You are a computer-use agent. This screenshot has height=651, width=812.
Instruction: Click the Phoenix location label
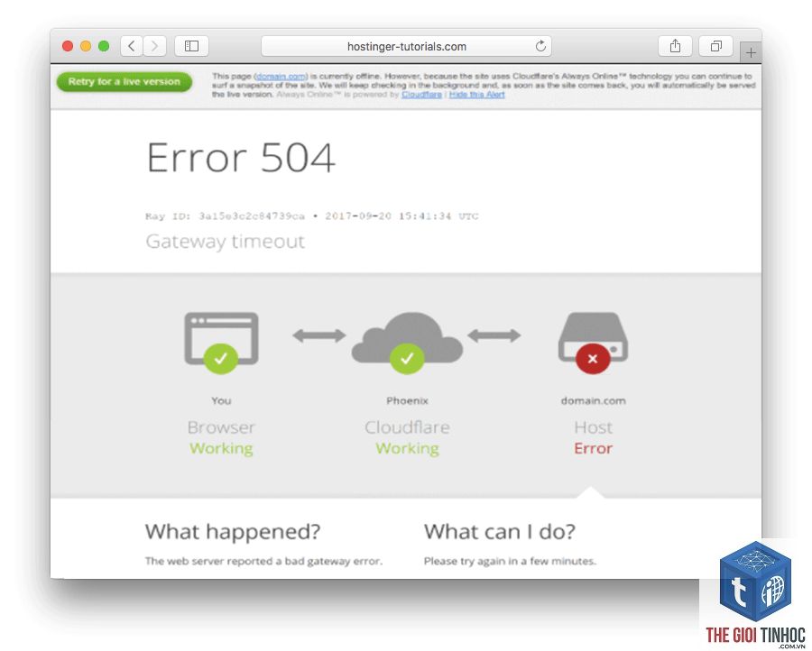click(x=407, y=400)
